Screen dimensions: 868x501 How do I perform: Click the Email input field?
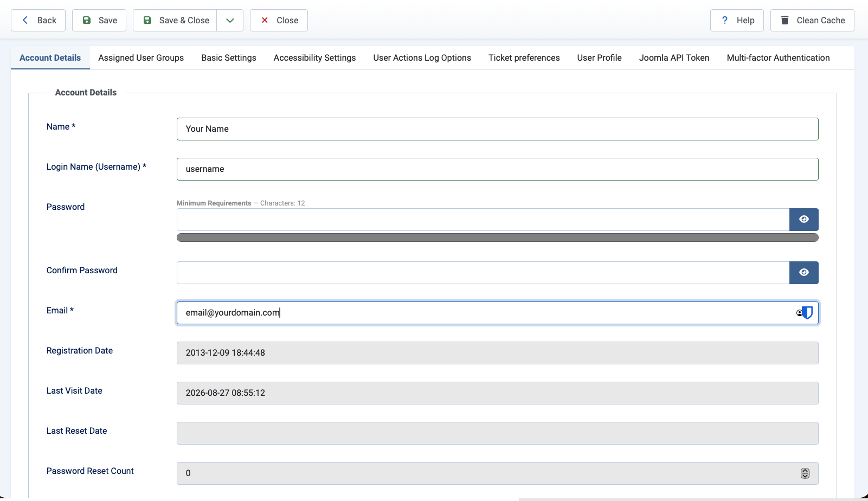point(497,313)
